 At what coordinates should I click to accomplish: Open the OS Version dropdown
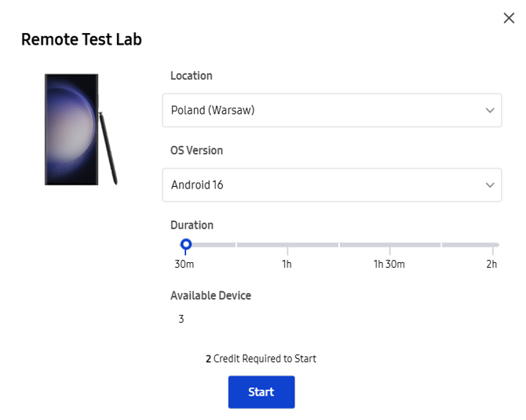[x=331, y=185]
